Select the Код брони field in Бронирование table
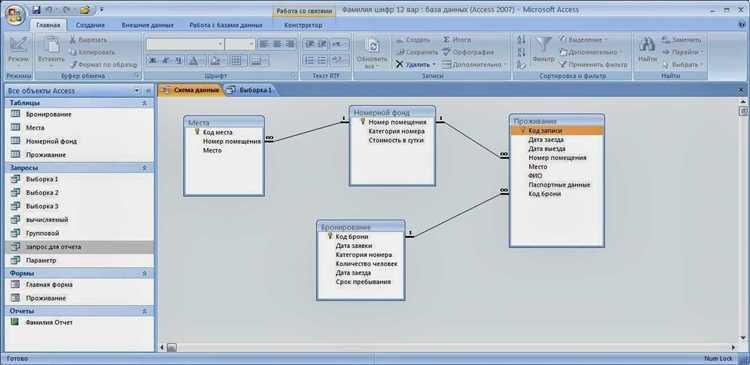 coord(352,236)
